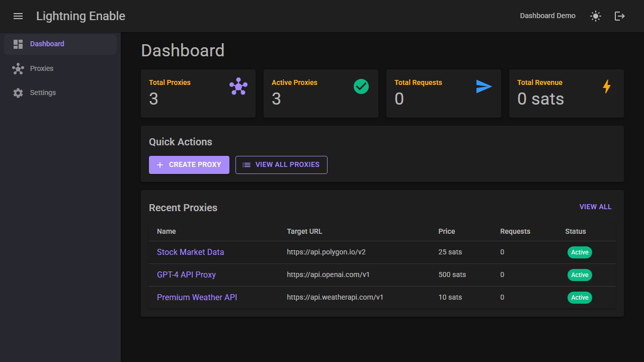Viewport: 644px width, 362px height.
Task: Select the Total Proxies node icon
Action: [238, 86]
